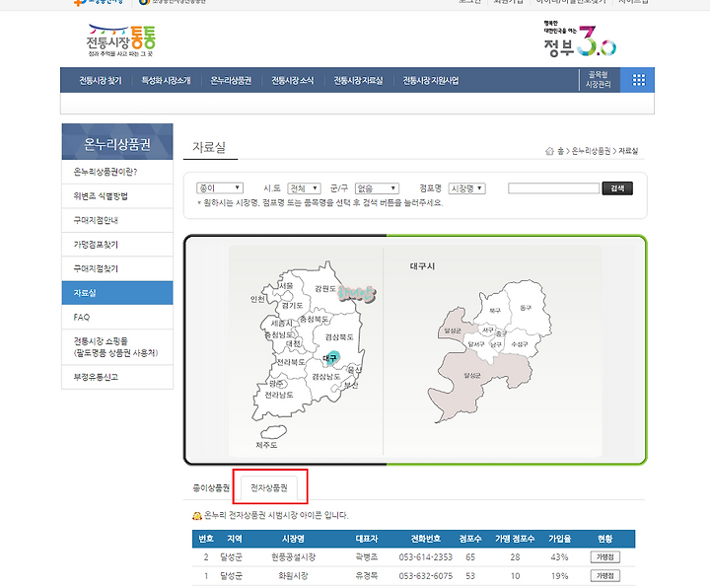The image size is (710, 588).
Task: Click the 화원시장 market name cell
Action: 293,576
